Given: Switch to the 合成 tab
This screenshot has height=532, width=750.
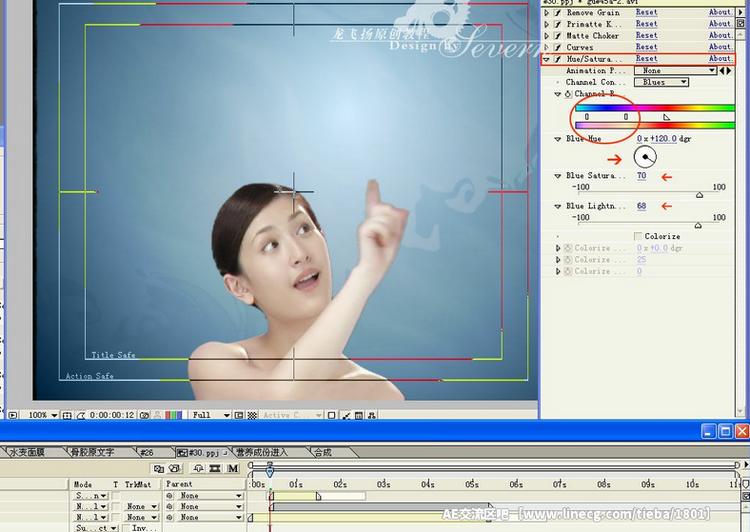Looking at the screenshot, I should [323, 452].
